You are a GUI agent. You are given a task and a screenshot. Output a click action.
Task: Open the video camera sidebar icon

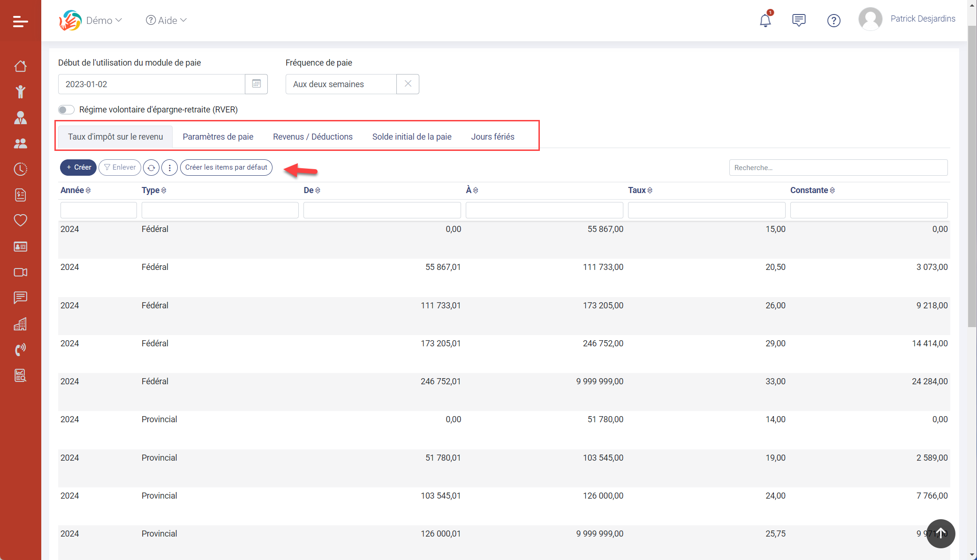click(20, 272)
